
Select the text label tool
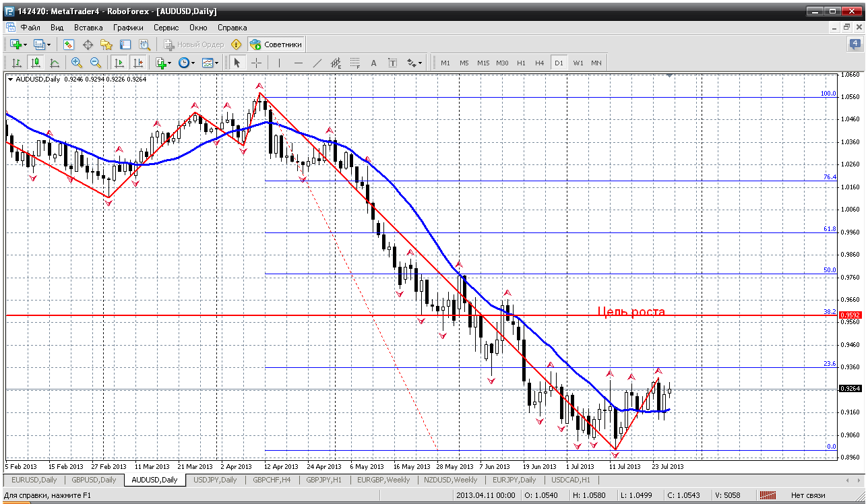pos(393,63)
